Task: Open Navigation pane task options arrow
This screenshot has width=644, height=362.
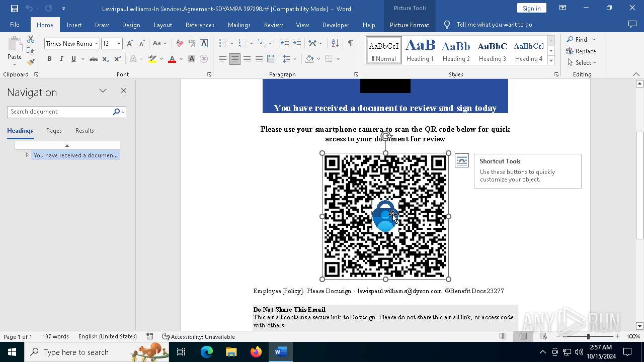Action: 103,91
